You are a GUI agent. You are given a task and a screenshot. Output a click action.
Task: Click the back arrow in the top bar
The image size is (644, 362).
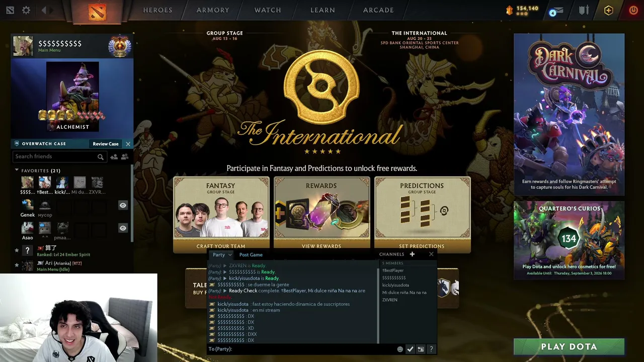pyautogui.click(x=44, y=10)
